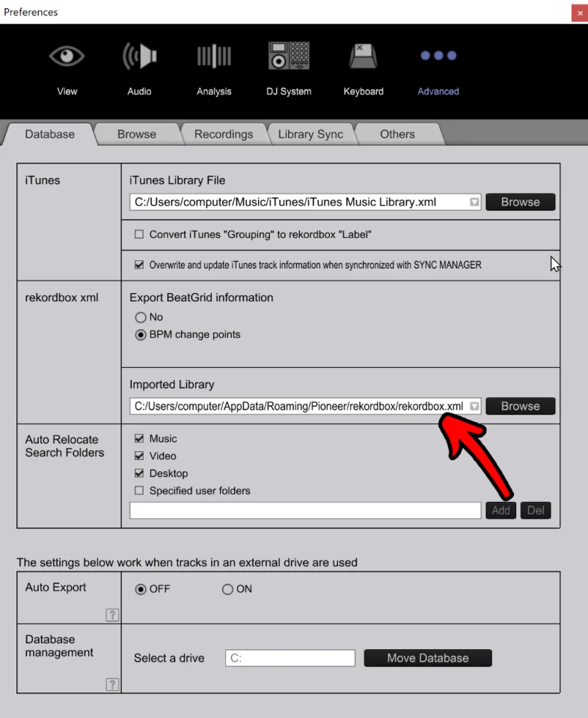The width and height of the screenshot is (588, 718).
Task: Open the Library Sync tab
Action: [310, 134]
